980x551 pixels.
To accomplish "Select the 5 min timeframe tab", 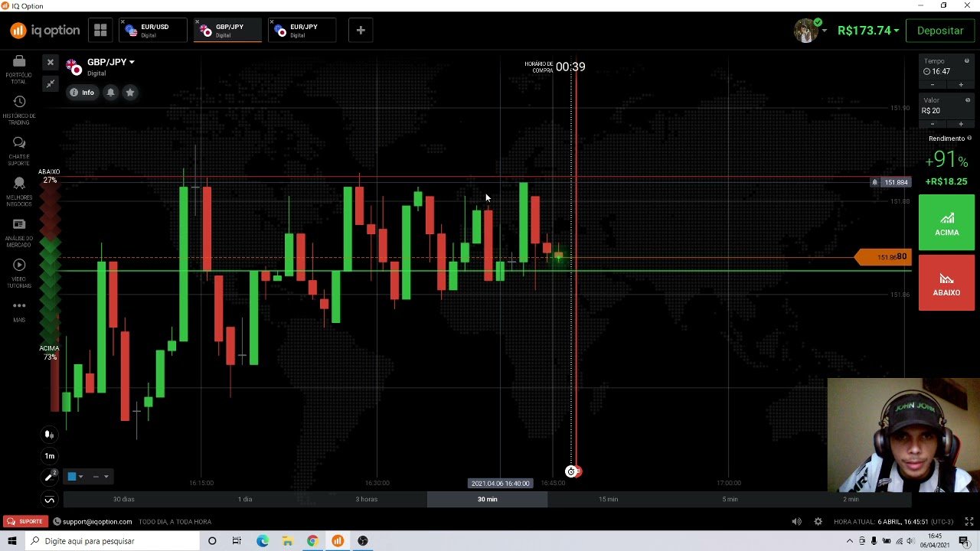I will [729, 499].
